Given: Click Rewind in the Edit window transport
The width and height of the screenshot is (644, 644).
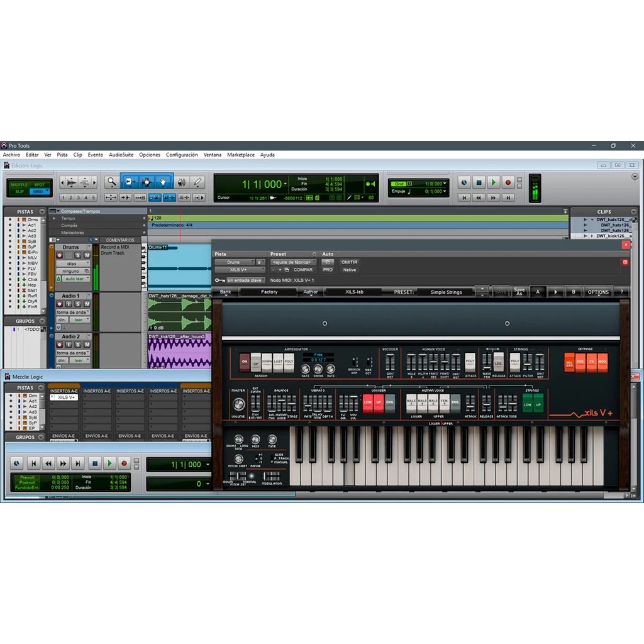Looking at the screenshot, I should 479,197.
